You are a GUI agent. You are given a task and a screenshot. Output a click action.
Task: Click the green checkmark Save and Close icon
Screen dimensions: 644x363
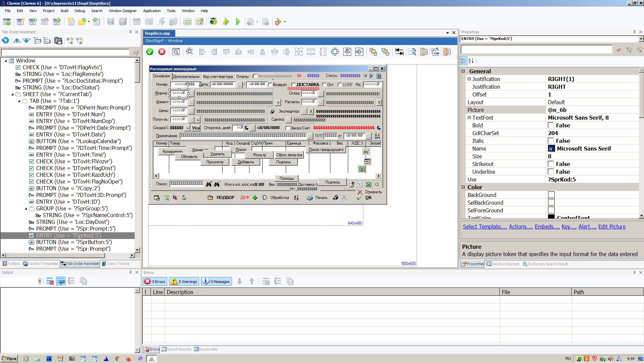tap(150, 52)
